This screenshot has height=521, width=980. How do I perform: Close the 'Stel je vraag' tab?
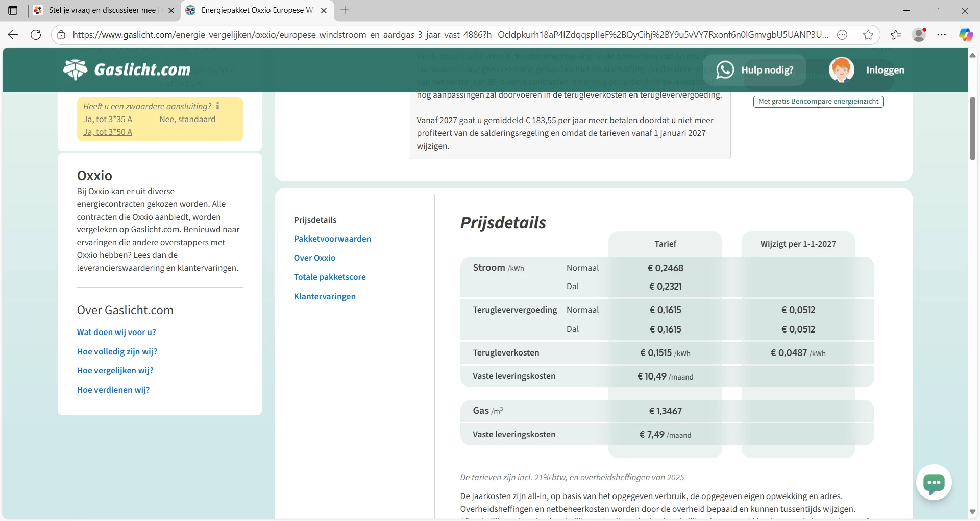tap(171, 10)
